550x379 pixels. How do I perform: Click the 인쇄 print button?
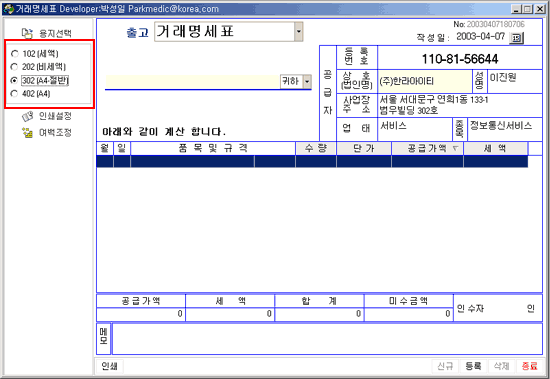(x=109, y=366)
